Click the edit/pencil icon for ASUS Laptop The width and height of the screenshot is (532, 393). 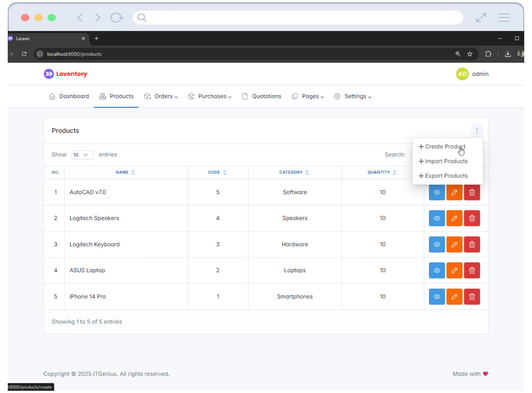pos(454,270)
